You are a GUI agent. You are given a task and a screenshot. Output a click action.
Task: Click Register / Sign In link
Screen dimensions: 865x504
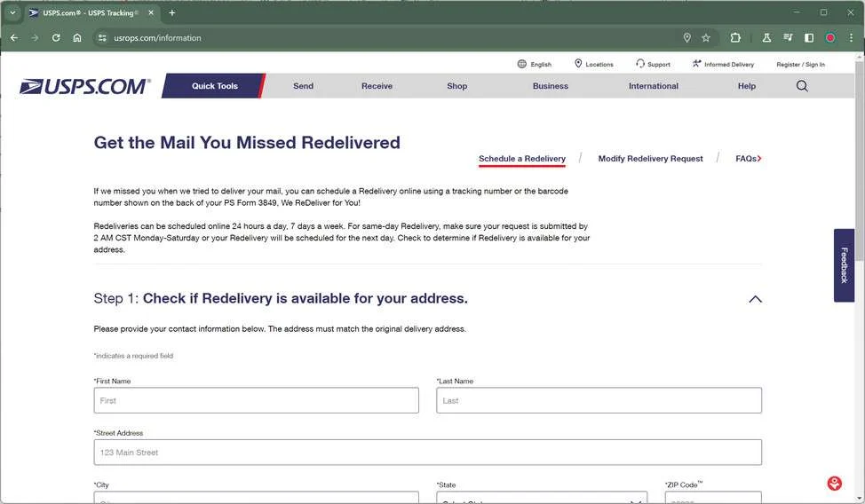pos(800,65)
